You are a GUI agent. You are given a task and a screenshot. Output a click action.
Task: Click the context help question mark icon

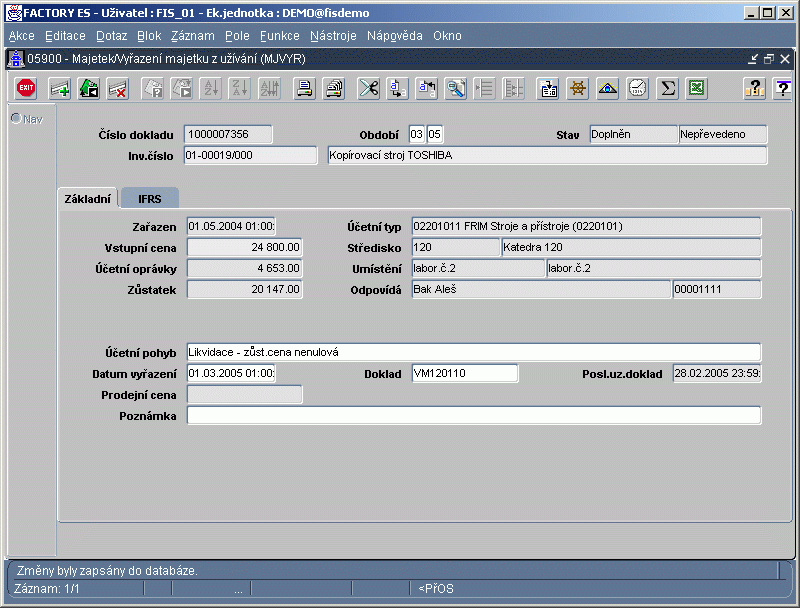click(783, 88)
